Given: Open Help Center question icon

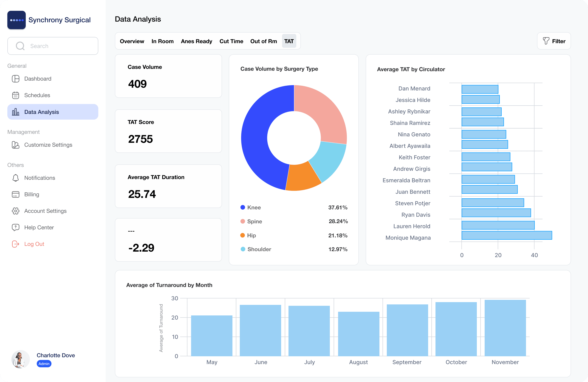Looking at the screenshot, I should pos(16,228).
